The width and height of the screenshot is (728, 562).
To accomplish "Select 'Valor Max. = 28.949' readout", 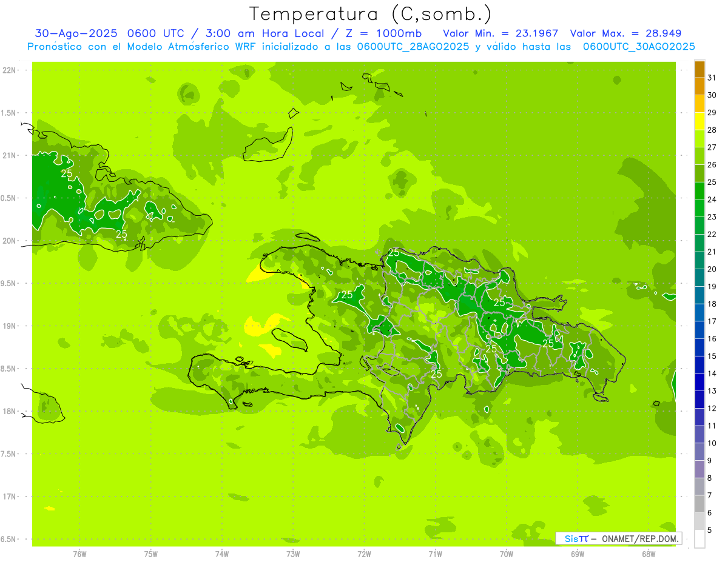I will pos(626,33).
